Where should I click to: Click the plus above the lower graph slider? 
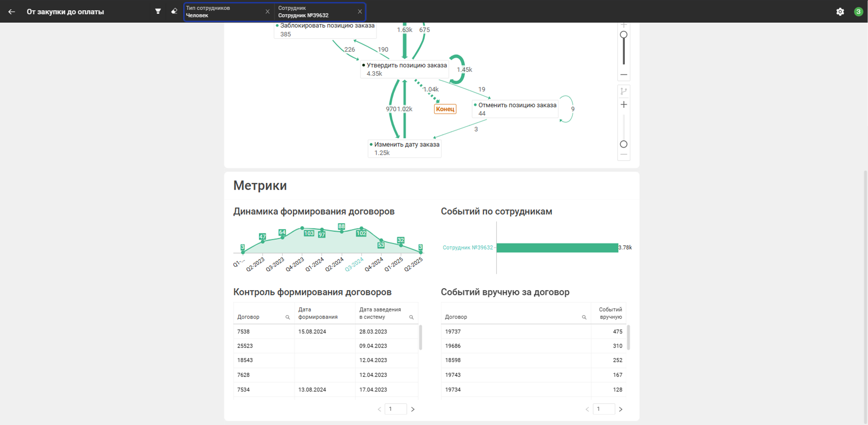click(624, 105)
